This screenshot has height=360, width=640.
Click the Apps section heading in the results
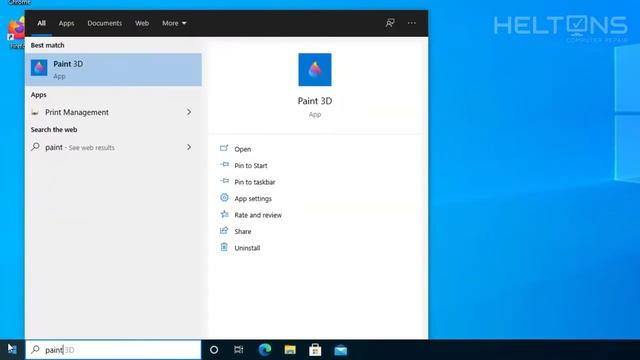pyautogui.click(x=38, y=95)
